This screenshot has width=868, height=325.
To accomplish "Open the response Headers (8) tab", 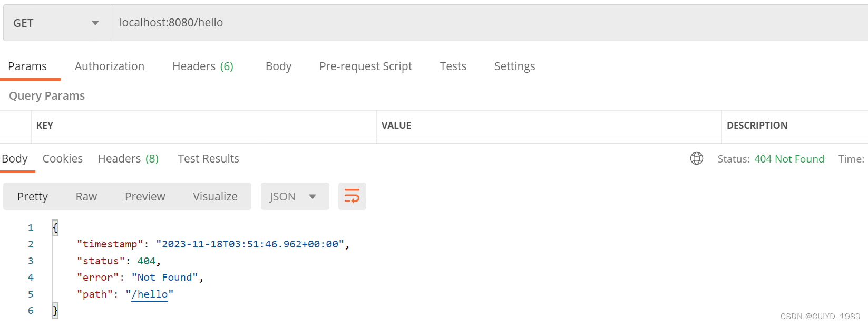I will [x=128, y=159].
